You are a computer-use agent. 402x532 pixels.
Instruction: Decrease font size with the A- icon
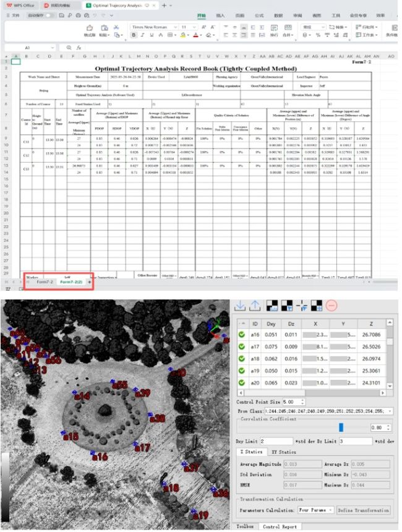pyautogui.click(x=213, y=27)
